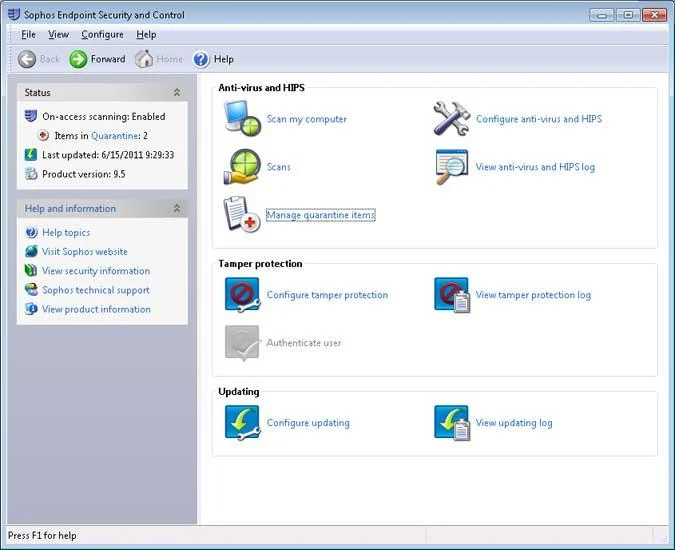Click the Status panel header title
This screenshot has width=675, height=550.
click(37, 93)
